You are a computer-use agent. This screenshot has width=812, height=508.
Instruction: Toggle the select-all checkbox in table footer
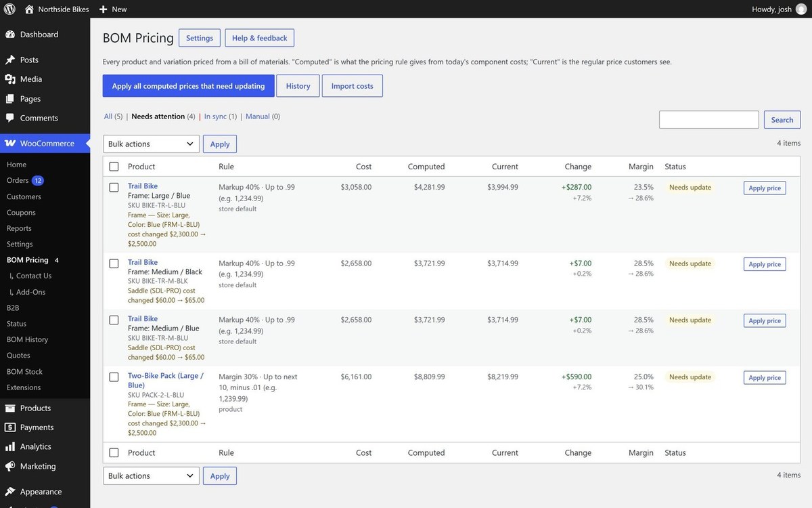[114, 452]
